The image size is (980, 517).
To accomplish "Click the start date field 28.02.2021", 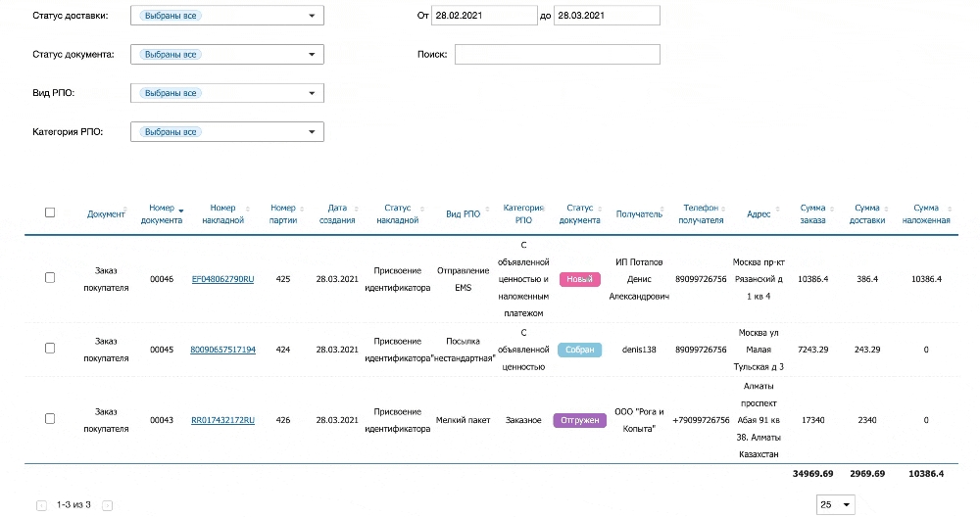I will (485, 17).
